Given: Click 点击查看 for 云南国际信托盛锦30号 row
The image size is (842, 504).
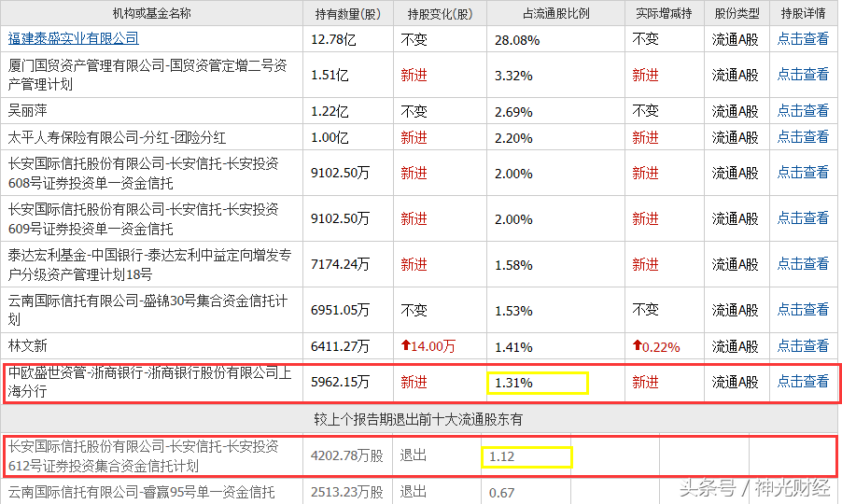Looking at the screenshot, I should [803, 309].
